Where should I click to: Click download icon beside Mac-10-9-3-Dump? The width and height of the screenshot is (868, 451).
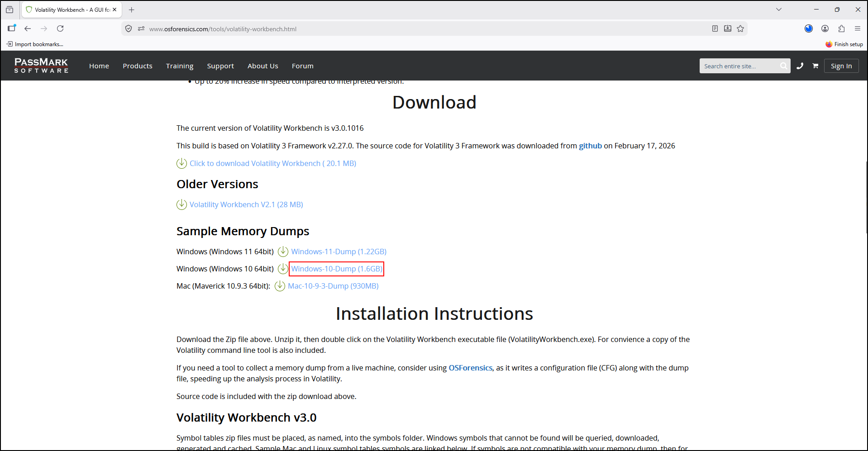tap(280, 285)
